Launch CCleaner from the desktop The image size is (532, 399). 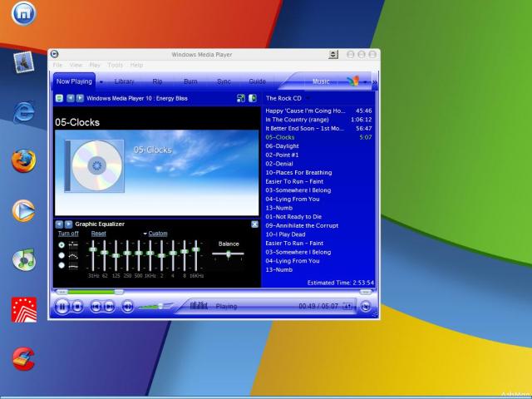pyautogui.click(x=23, y=359)
